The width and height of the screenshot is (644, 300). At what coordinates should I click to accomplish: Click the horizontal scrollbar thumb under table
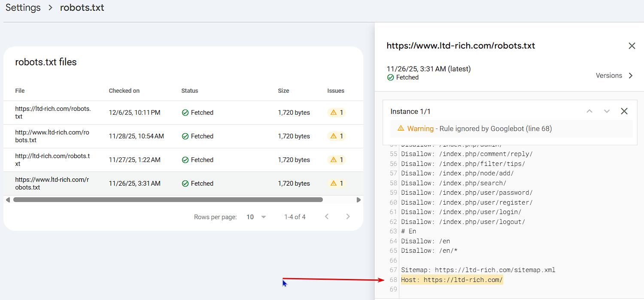(x=167, y=200)
